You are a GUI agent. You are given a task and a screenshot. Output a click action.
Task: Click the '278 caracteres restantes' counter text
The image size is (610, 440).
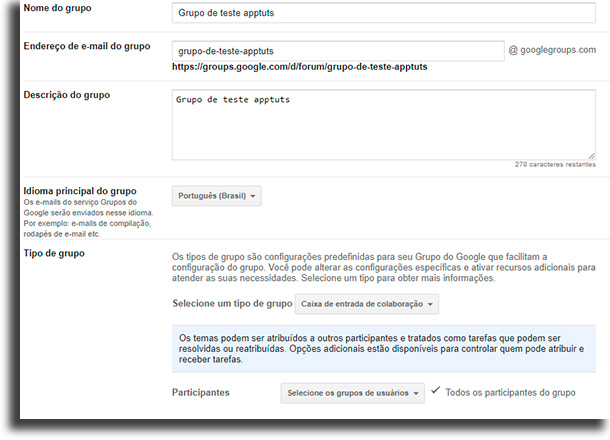[555, 165]
